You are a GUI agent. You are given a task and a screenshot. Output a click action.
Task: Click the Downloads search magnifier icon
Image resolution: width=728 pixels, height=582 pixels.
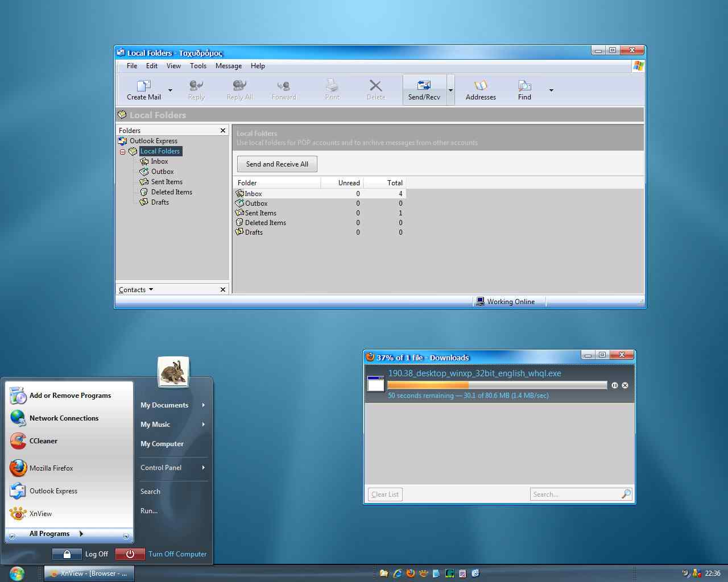(626, 494)
